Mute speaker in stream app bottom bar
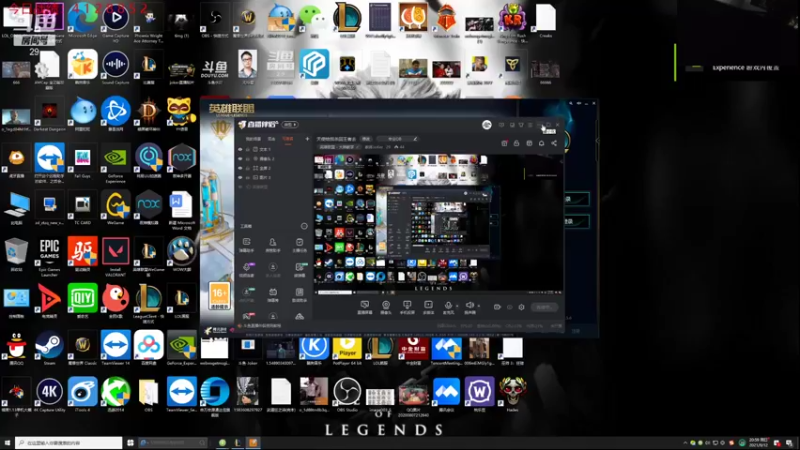The height and width of the screenshot is (450, 800). 469,305
